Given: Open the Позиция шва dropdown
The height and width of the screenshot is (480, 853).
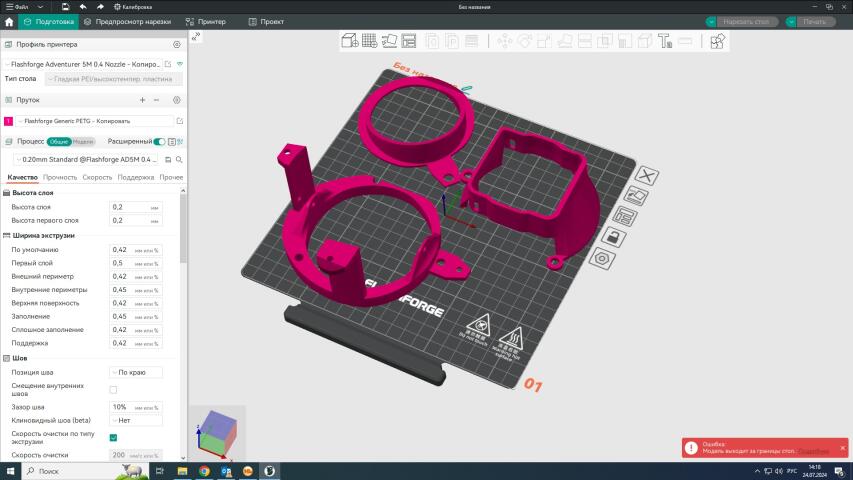Looking at the screenshot, I should 136,372.
